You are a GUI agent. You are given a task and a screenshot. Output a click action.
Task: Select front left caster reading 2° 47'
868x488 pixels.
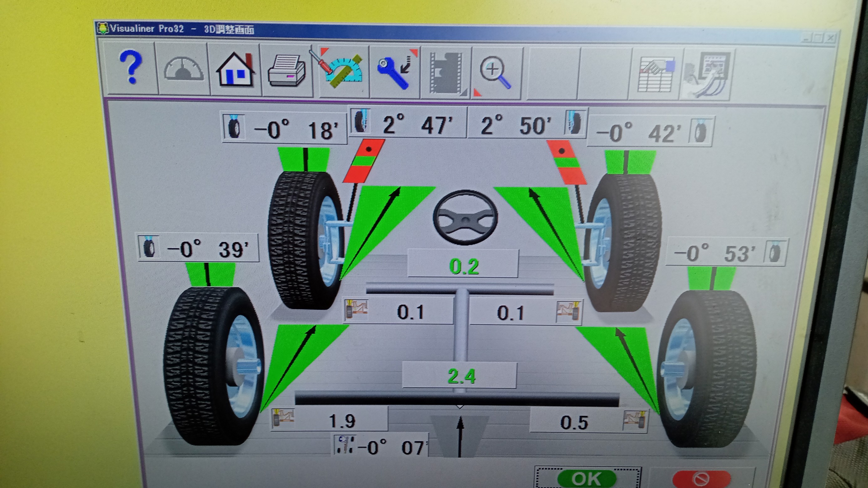[x=408, y=123]
